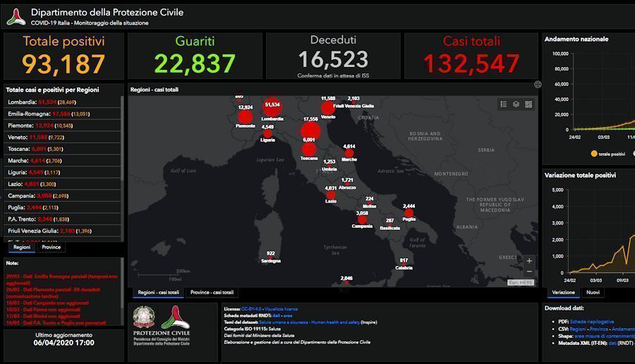635x364 pixels.
Task: Open the map legend list icon
Action: 503,104
